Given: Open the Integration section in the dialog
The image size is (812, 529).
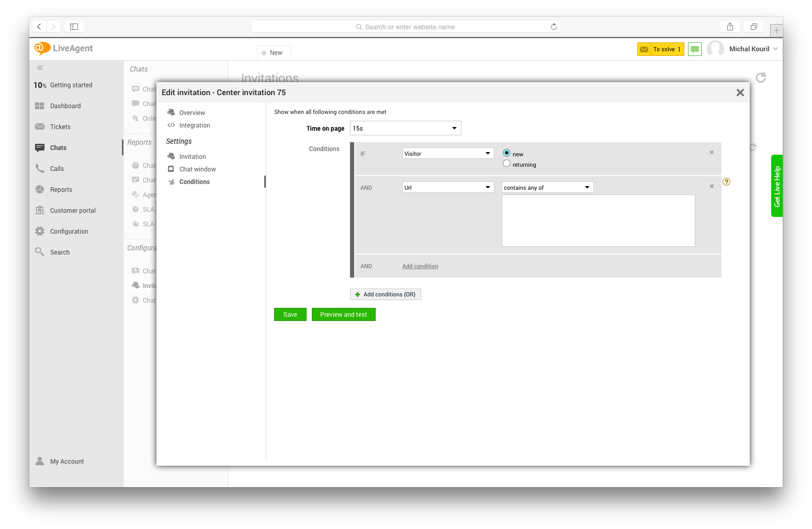Looking at the screenshot, I should point(195,125).
